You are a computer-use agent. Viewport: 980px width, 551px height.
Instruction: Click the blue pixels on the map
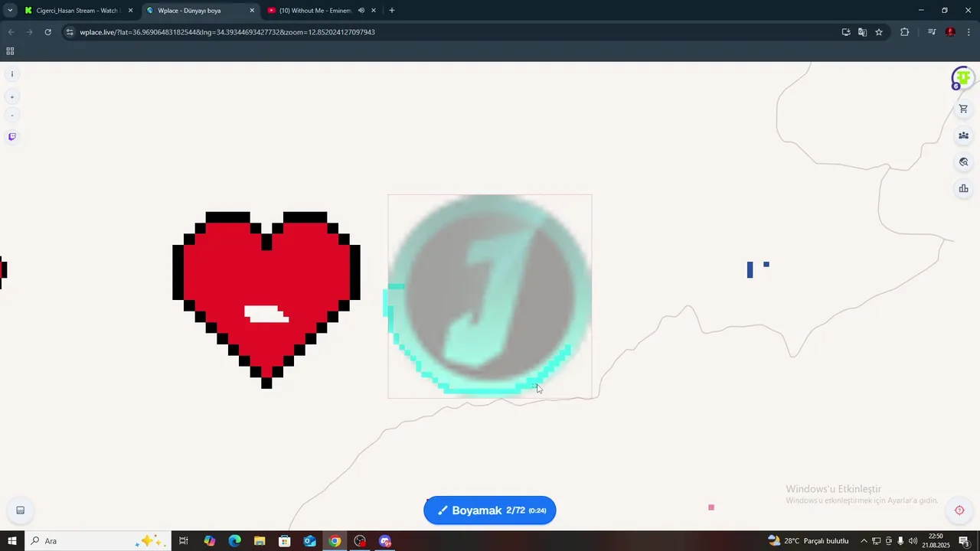click(x=758, y=269)
